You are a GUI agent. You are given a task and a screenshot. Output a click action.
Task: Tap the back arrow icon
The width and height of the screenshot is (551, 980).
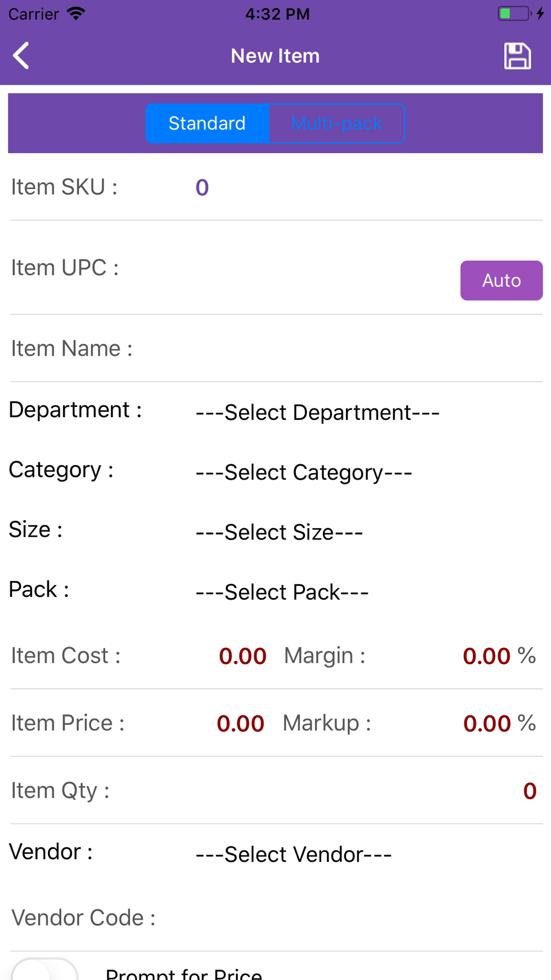click(21, 56)
